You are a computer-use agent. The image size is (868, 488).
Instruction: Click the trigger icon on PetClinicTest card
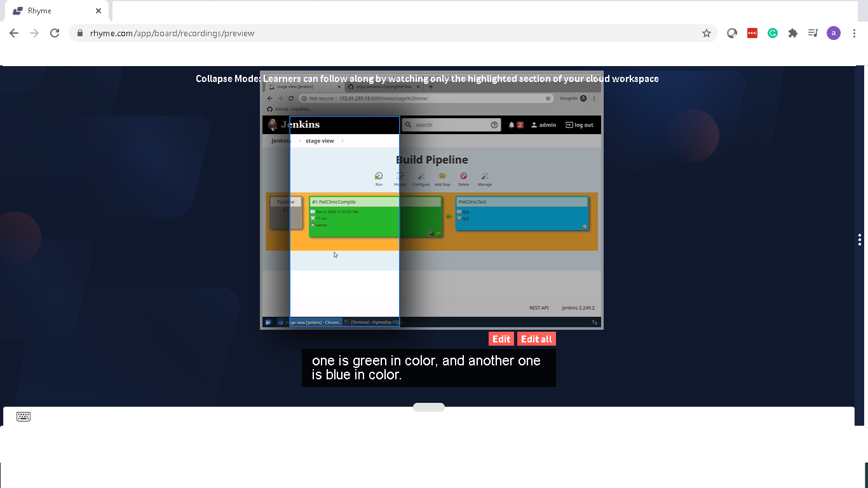pos(584,226)
